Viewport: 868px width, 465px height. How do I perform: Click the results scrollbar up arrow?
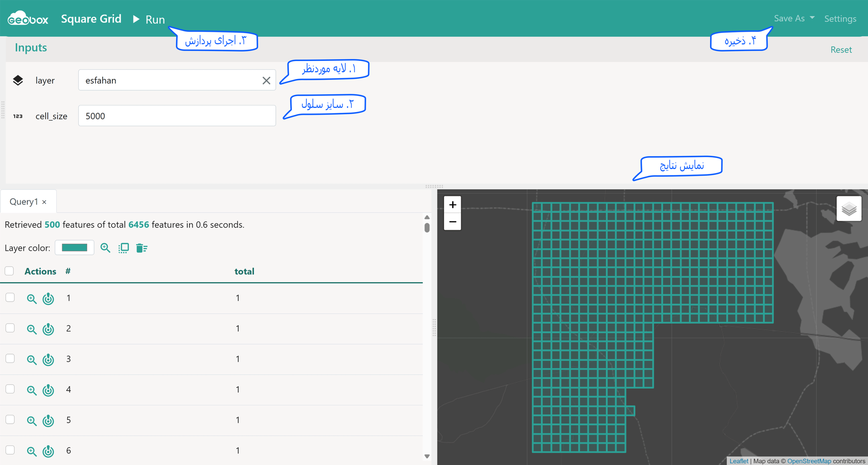coord(427,217)
